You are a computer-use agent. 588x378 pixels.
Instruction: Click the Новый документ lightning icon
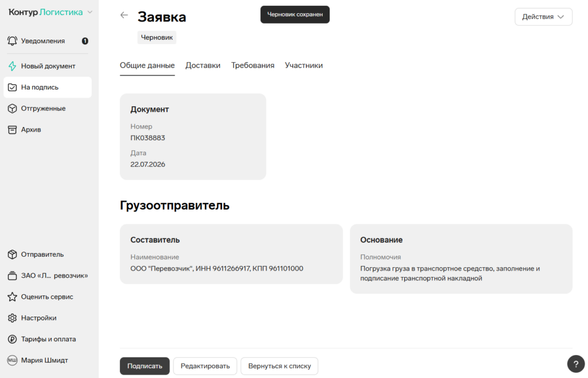point(13,66)
